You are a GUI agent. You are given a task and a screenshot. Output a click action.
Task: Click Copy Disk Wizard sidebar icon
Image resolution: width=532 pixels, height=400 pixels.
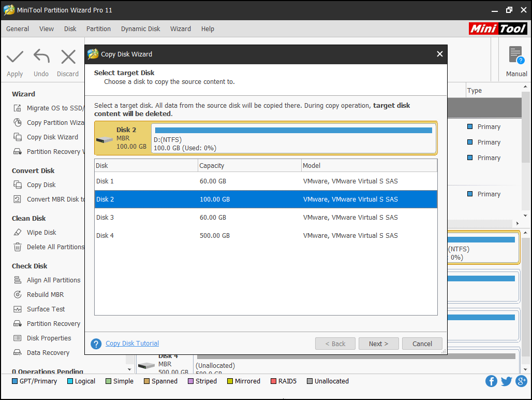[x=17, y=137]
